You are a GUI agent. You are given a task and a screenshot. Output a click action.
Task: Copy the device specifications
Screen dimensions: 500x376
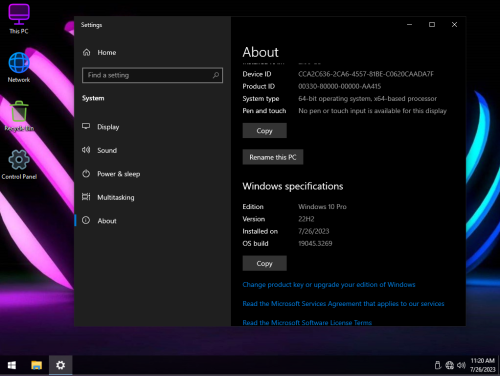(264, 131)
